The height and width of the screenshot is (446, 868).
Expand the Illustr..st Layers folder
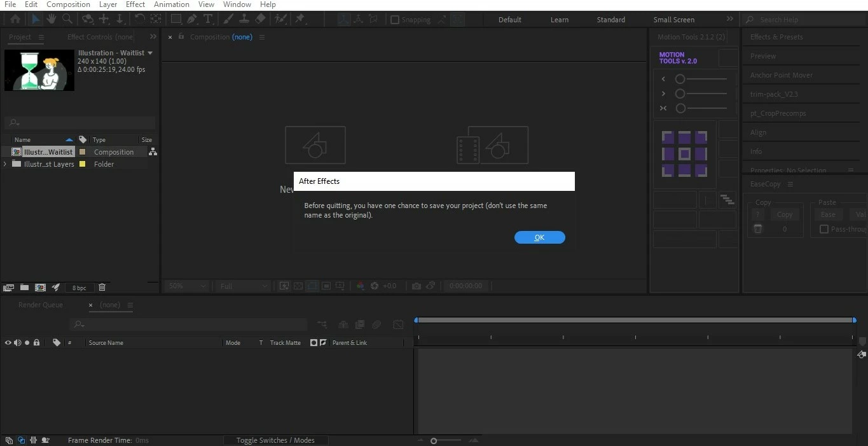(6, 164)
